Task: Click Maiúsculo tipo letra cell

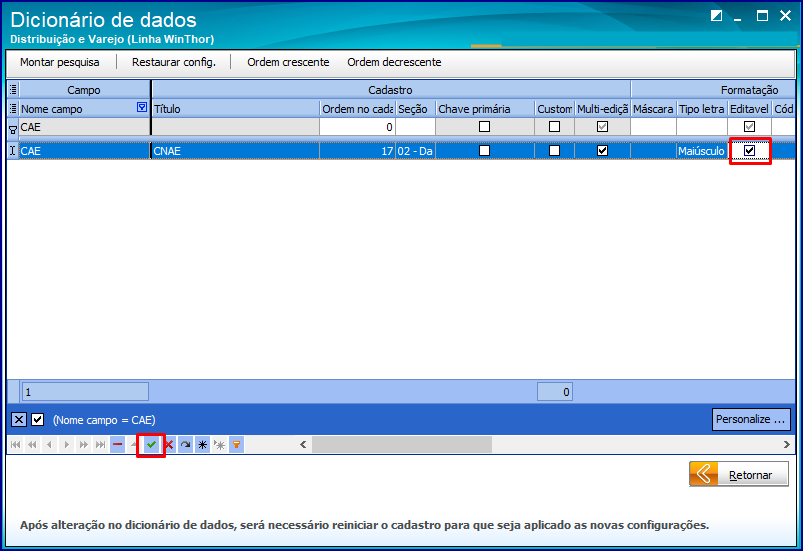Action: tap(702, 151)
